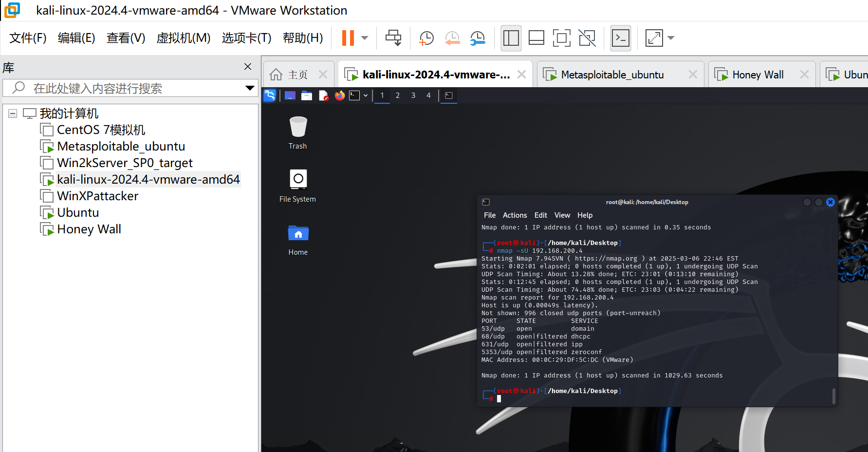Select CentOS 7模拟机 in the library

point(101,130)
